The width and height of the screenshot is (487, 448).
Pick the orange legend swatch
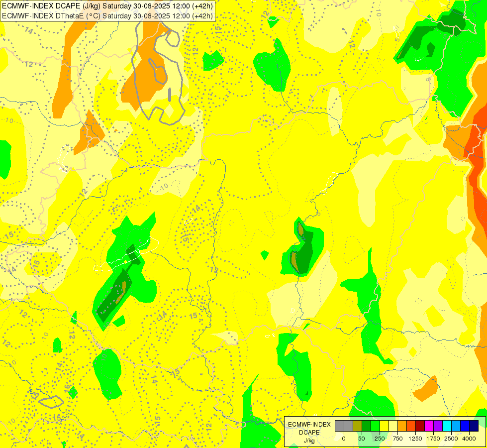pos(402,426)
